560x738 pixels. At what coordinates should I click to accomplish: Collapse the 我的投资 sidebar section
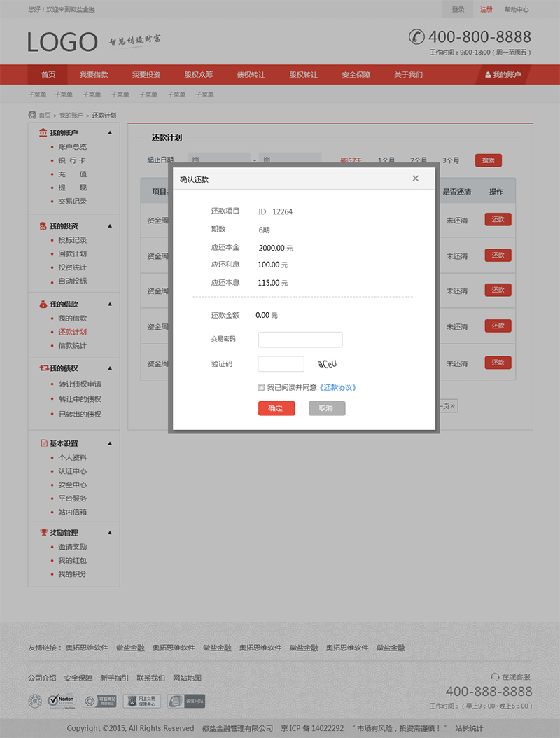pyautogui.click(x=110, y=225)
